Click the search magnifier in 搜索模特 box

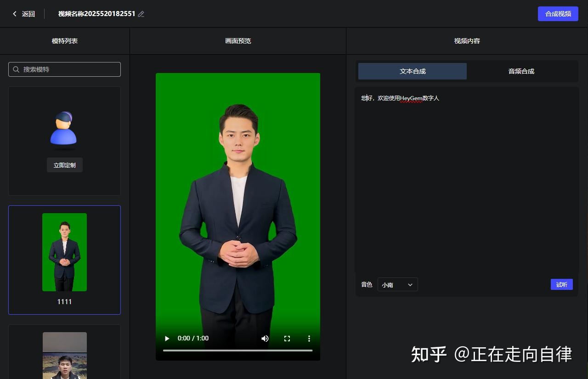[17, 69]
